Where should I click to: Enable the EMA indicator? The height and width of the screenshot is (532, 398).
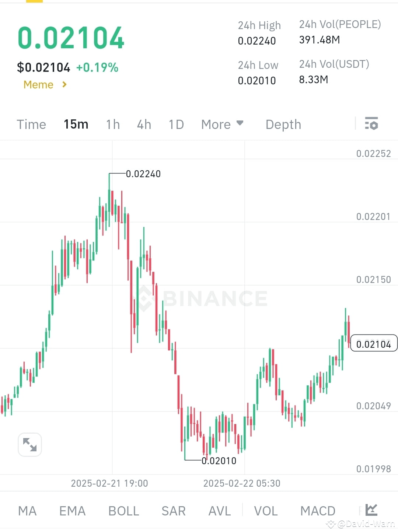(72, 510)
